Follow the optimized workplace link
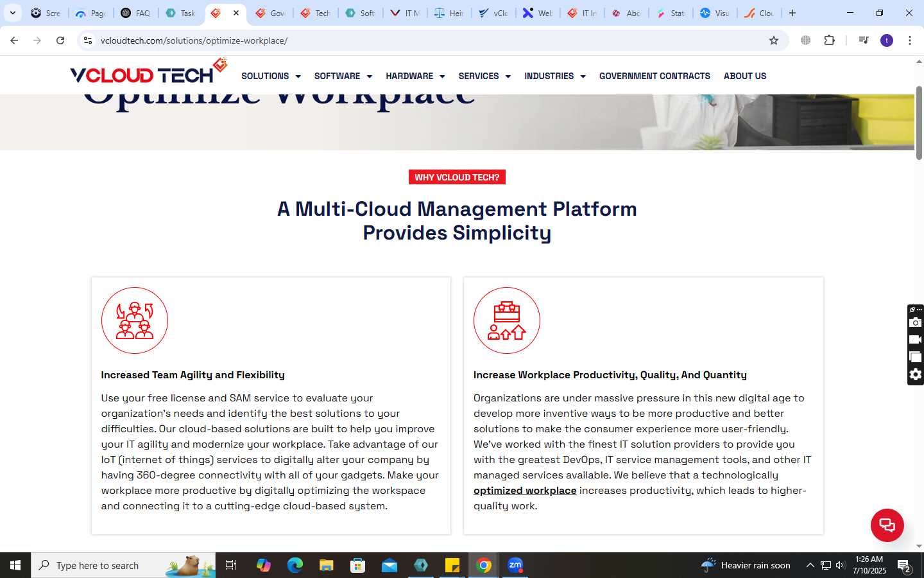Screen dimensions: 924x578 [525, 490]
